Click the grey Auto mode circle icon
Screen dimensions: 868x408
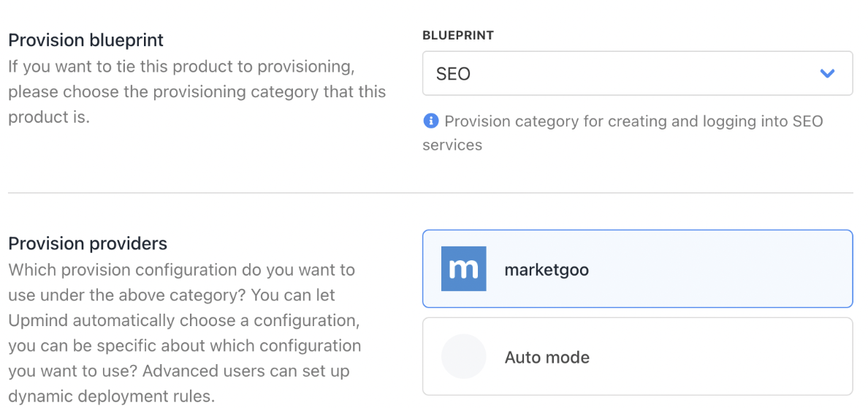(x=463, y=356)
